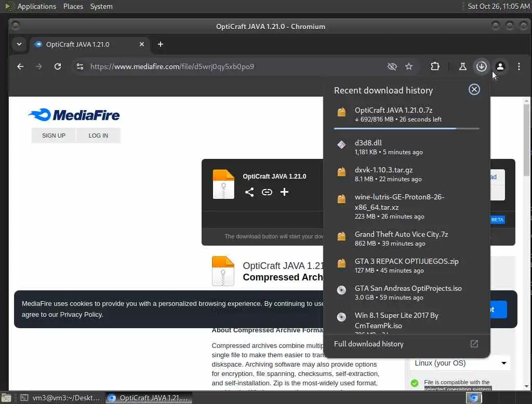Click the d3d8.dll file icon
The image size is (532, 404).
coord(341,145)
